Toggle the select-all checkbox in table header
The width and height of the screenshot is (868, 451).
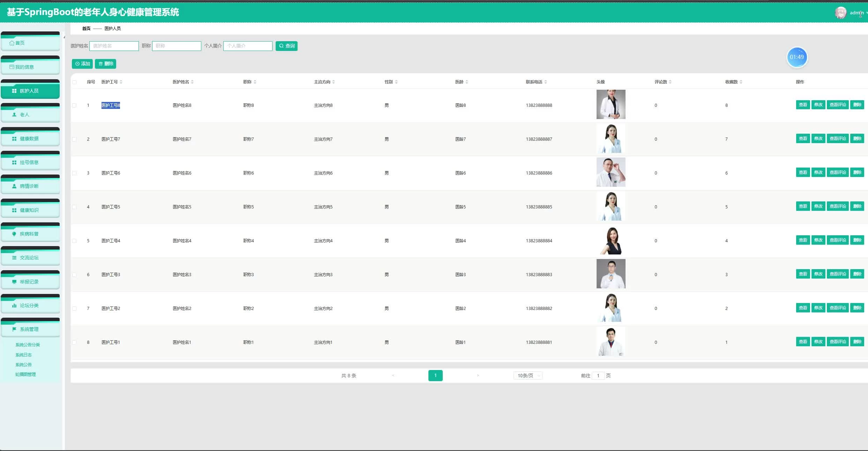[74, 82]
